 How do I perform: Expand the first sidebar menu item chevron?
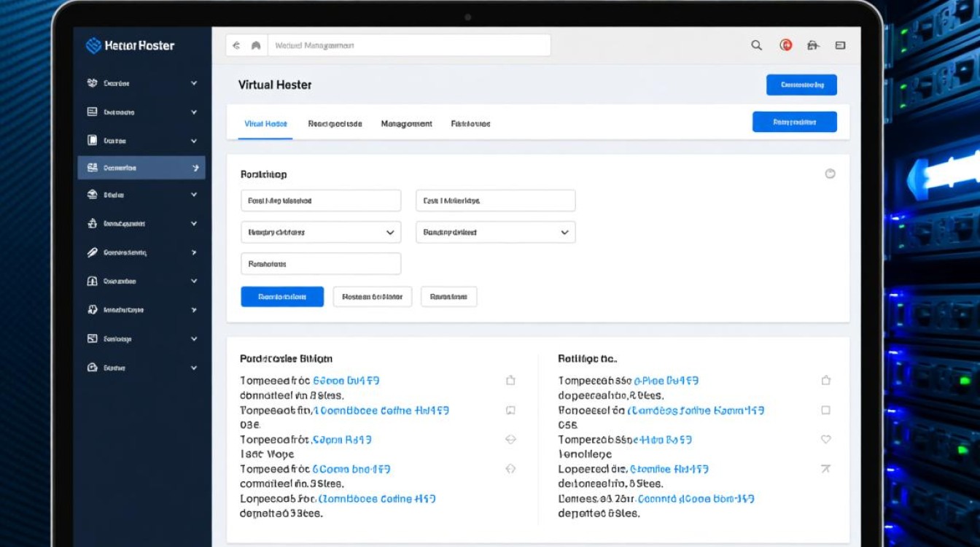click(194, 83)
